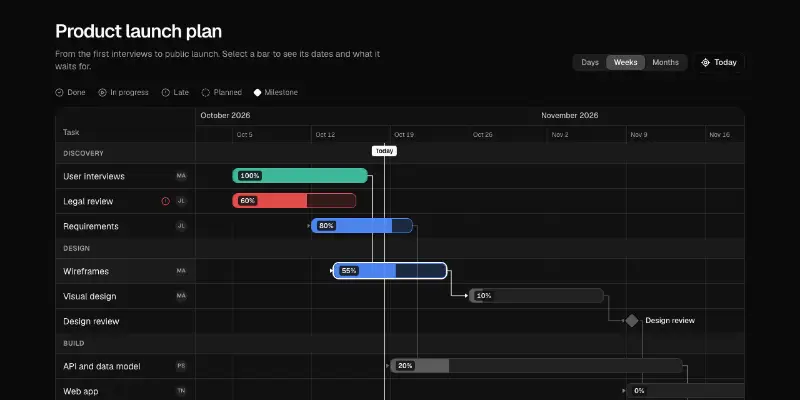800x400 pixels.
Task: Click the TN avatar on Web app row
Action: pos(181,391)
